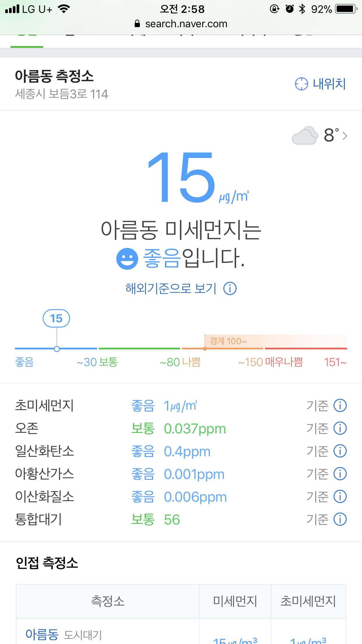
Task: Tap the 내위치 my location link
Action: [x=329, y=84]
